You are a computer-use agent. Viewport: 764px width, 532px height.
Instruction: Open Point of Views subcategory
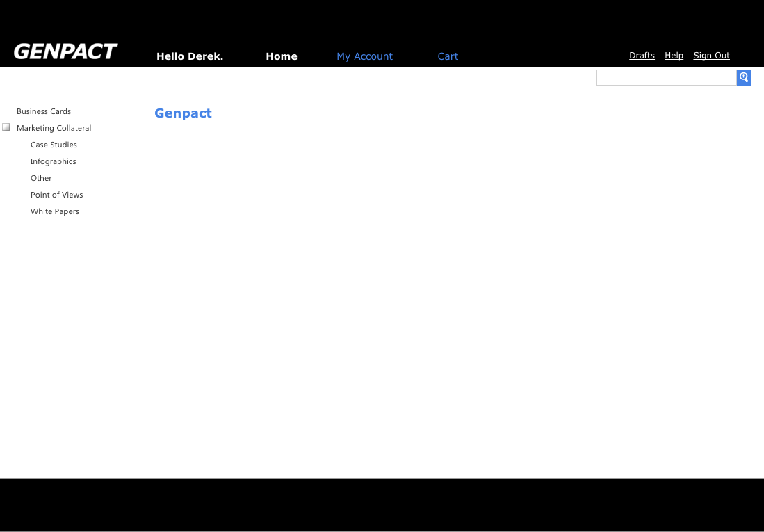click(x=56, y=195)
